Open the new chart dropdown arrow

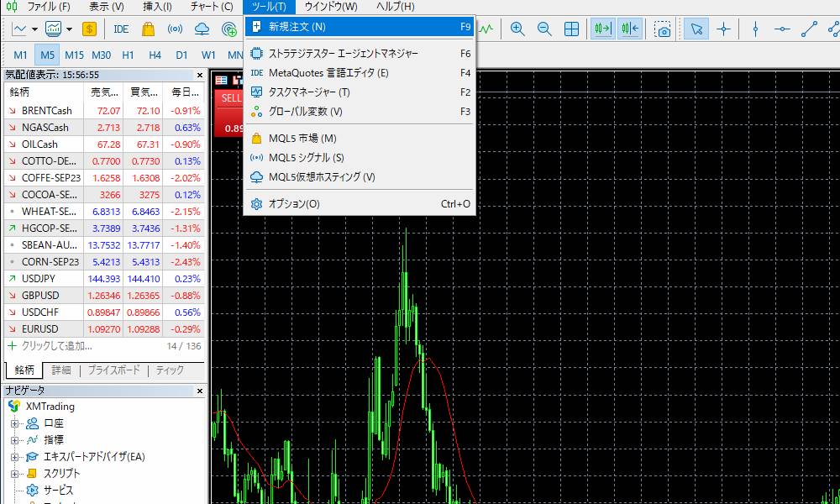click(x=34, y=29)
